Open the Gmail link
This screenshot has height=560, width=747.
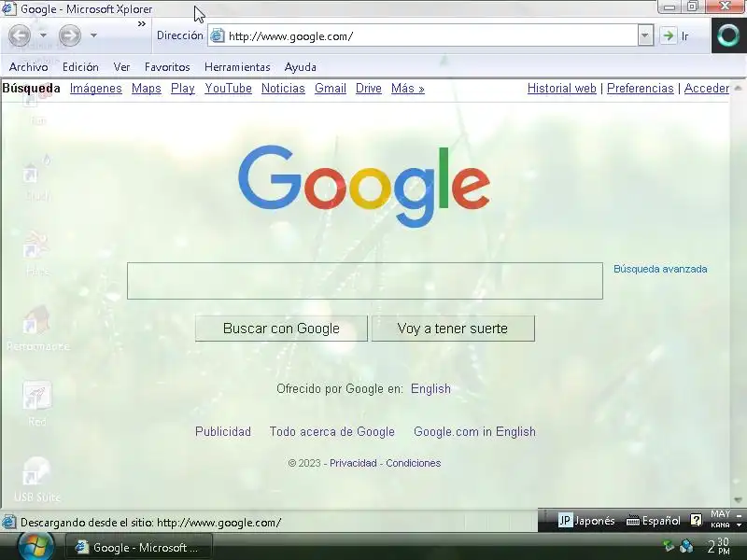tap(331, 88)
